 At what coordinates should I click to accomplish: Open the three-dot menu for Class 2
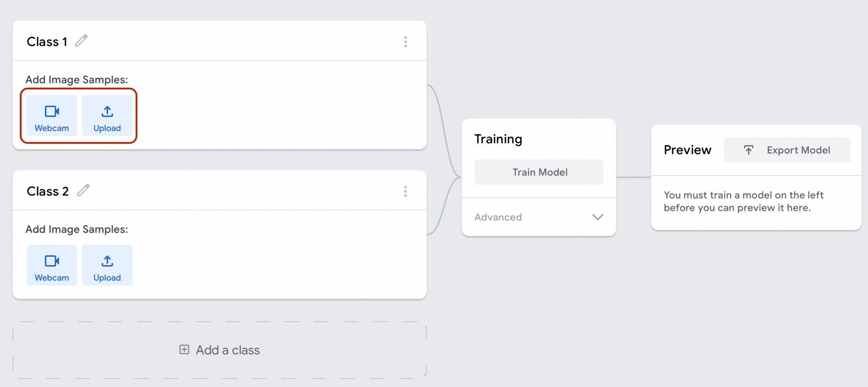406,191
